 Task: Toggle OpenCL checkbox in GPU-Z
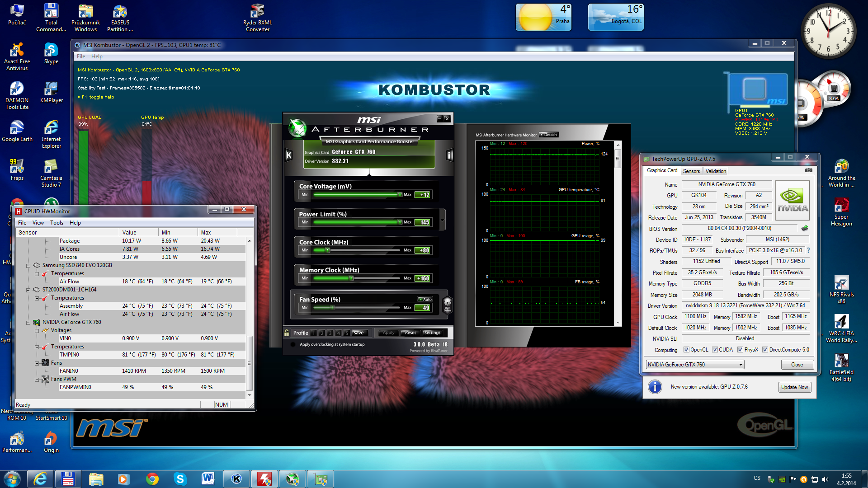[x=687, y=350]
